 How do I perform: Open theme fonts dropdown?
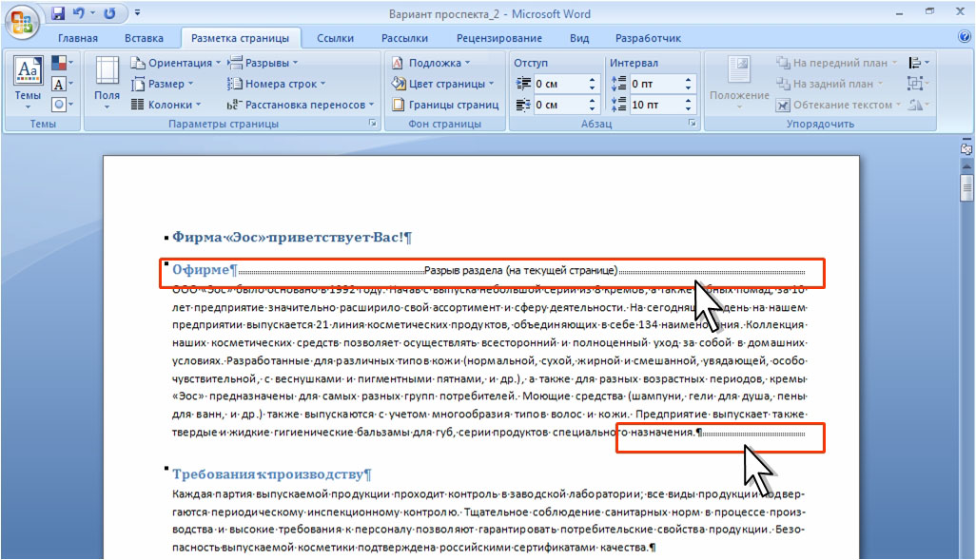click(x=62, y=84)
